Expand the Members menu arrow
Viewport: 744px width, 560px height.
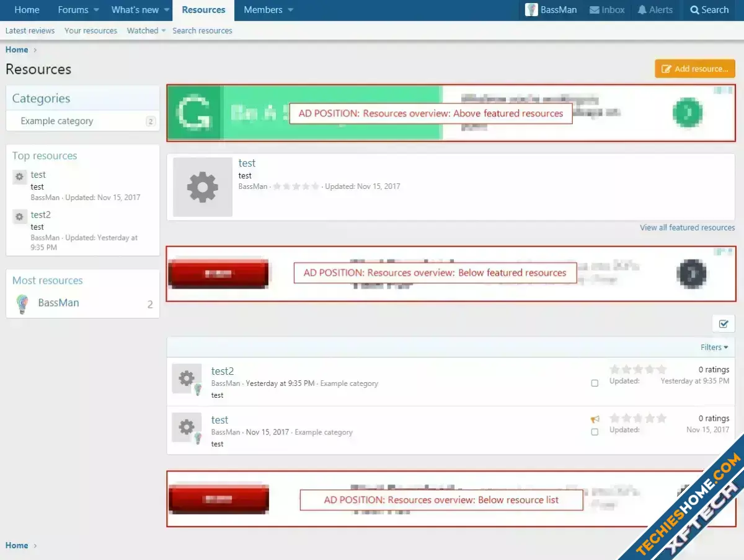point(290,11)
